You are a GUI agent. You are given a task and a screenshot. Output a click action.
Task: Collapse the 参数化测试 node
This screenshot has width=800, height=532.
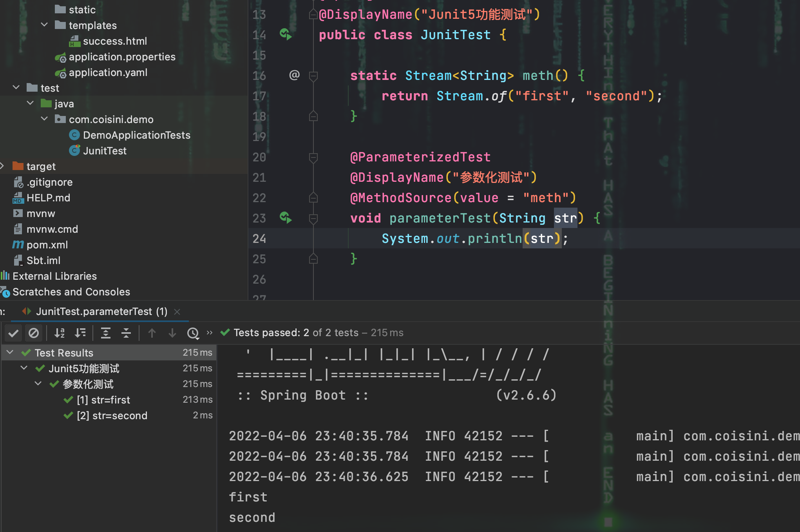[38, 384]
